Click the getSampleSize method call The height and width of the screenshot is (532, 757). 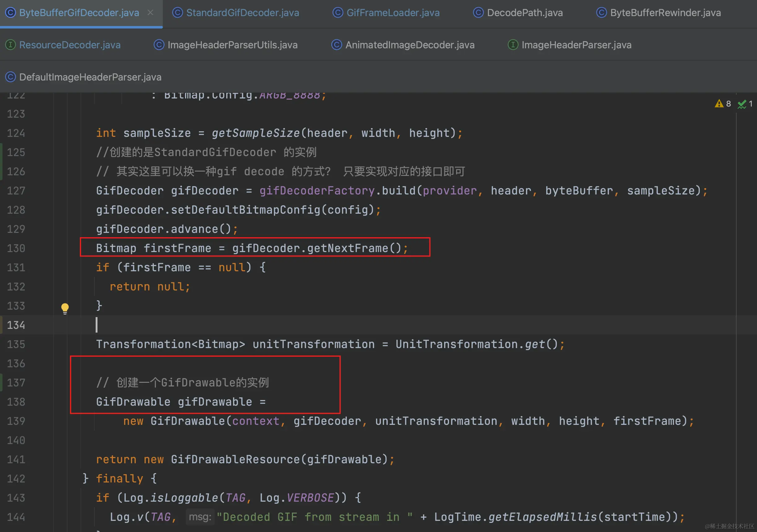(256, 133)
